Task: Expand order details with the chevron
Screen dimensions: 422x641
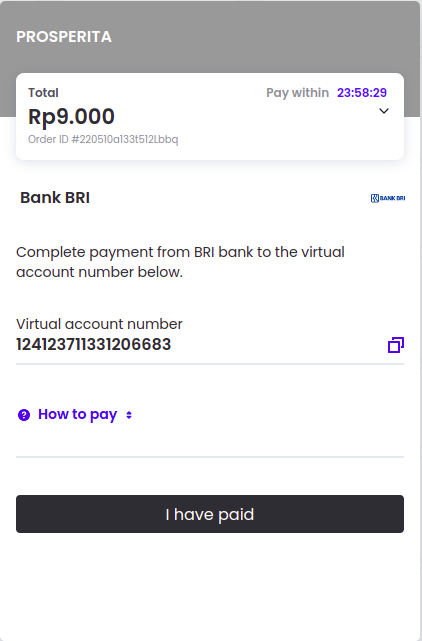Action: 384,111
